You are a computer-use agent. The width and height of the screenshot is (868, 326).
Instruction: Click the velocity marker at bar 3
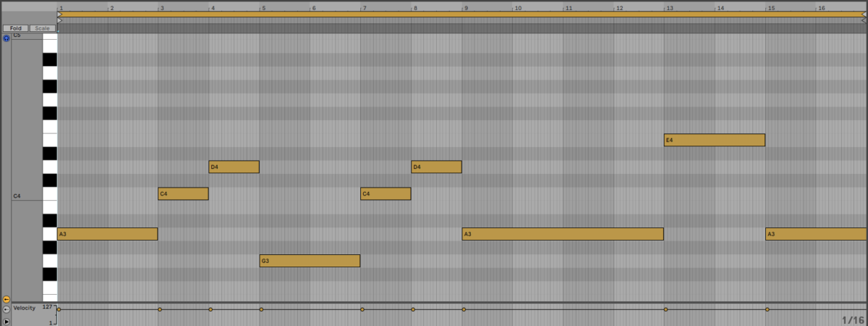coord(160,309)
